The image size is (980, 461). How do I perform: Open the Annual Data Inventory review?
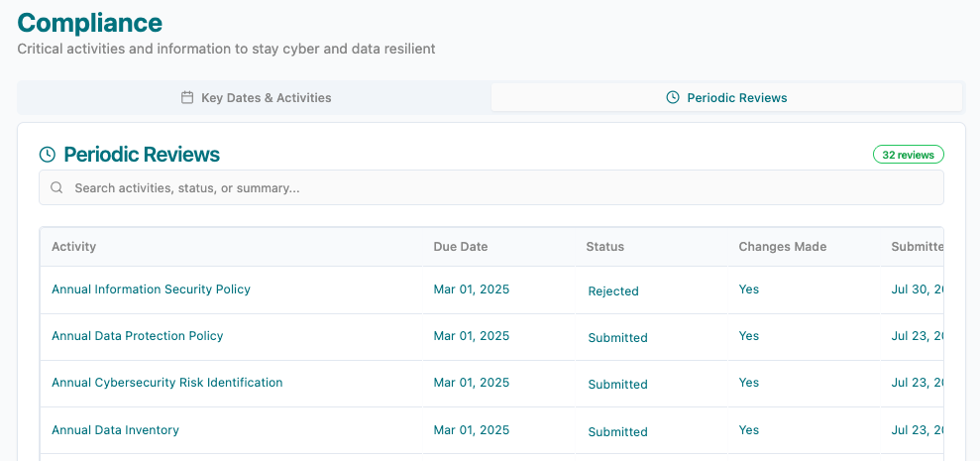[115, 430]
